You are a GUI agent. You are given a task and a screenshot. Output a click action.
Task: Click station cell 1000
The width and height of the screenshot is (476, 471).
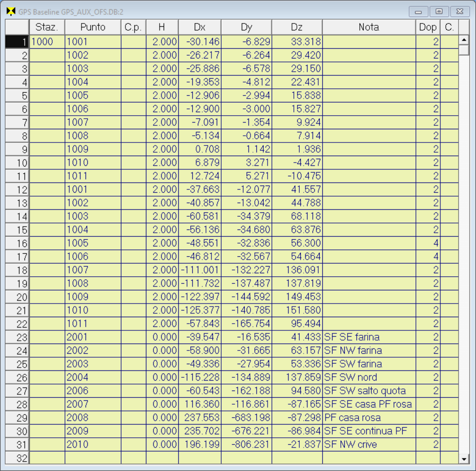tap(47, 41)
